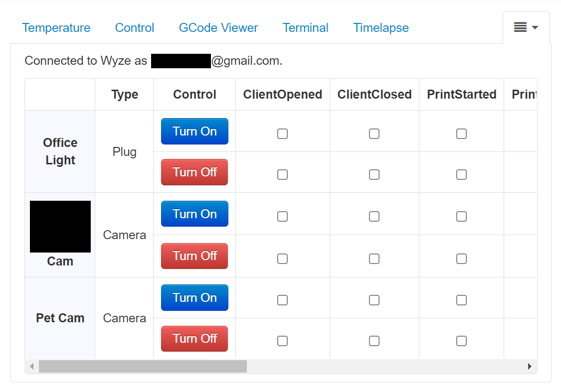Open the tab list hamburger dropdown
The image size is (561, 392).
click(x=526, y=27)
